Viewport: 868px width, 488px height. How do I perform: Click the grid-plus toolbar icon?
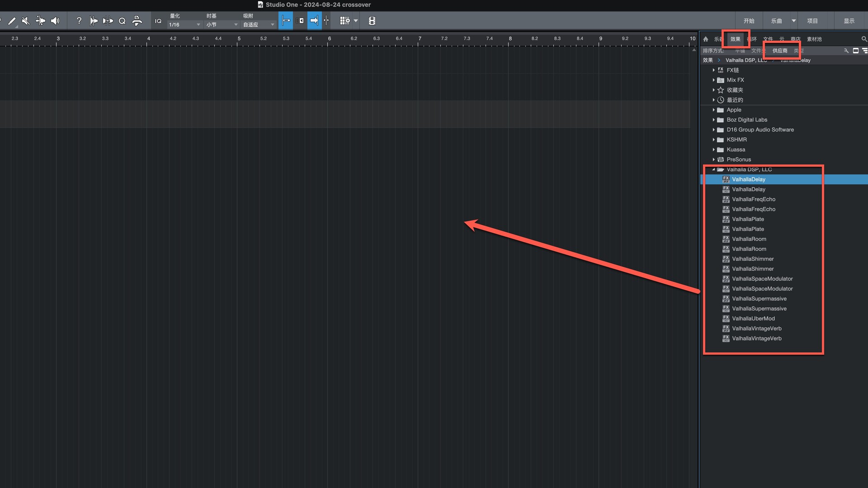[345, 21]
